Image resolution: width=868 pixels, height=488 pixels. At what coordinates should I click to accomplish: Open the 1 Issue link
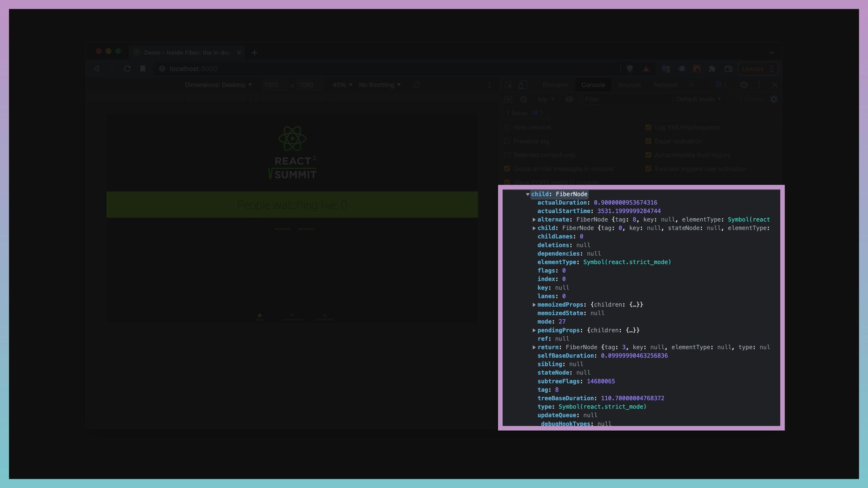click(524, 113)
